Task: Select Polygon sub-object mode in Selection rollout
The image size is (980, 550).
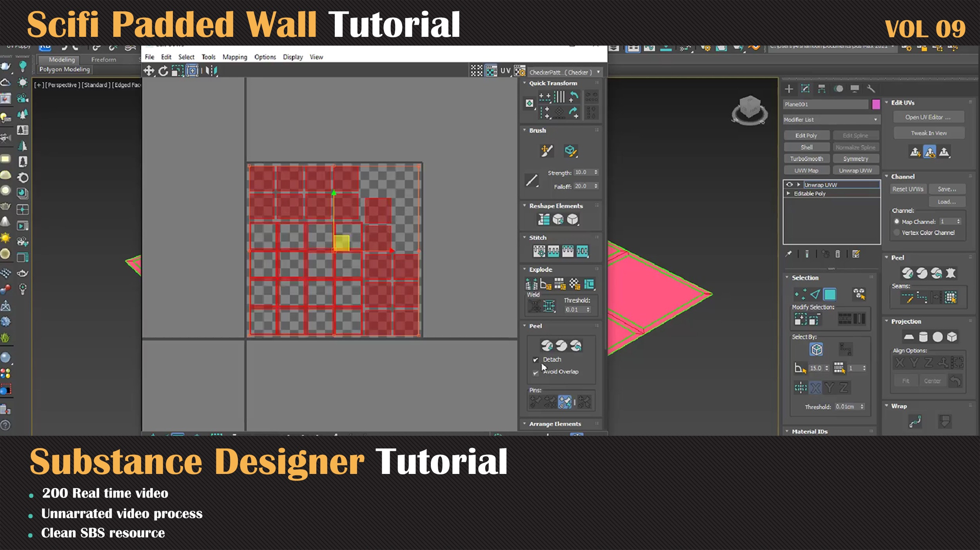Action: 829,294
